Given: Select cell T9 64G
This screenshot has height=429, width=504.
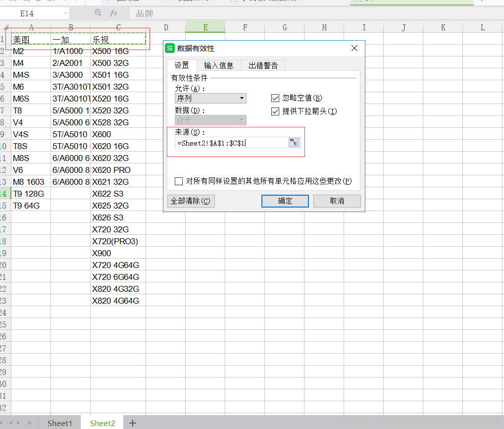Looking at the screenshot, I should (31, 206).
